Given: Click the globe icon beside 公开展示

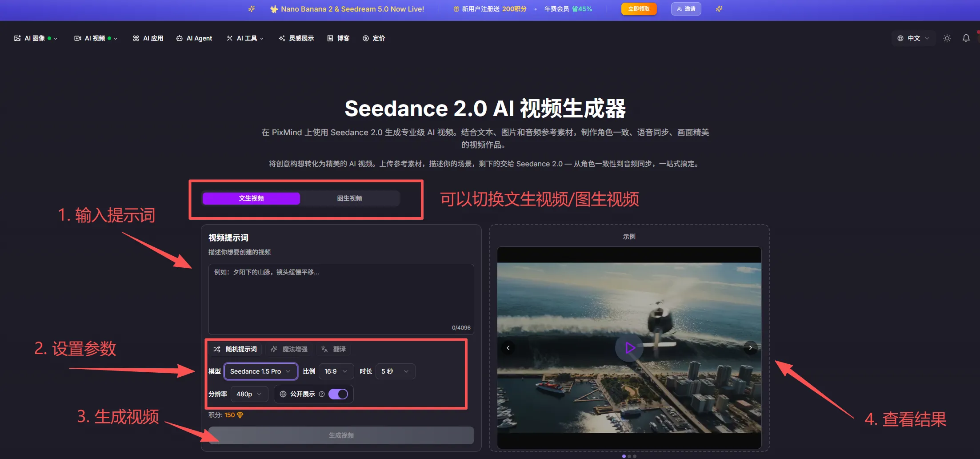Looking at the screenshot, I should point(283,394).
